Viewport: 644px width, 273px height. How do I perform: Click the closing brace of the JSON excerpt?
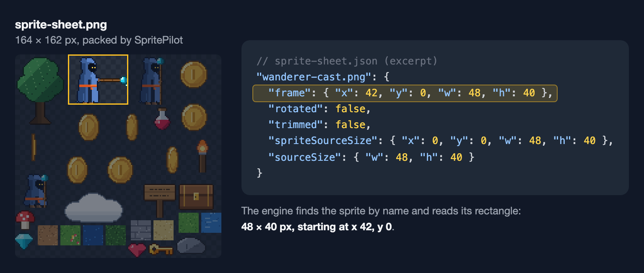(x=260, y=173)
